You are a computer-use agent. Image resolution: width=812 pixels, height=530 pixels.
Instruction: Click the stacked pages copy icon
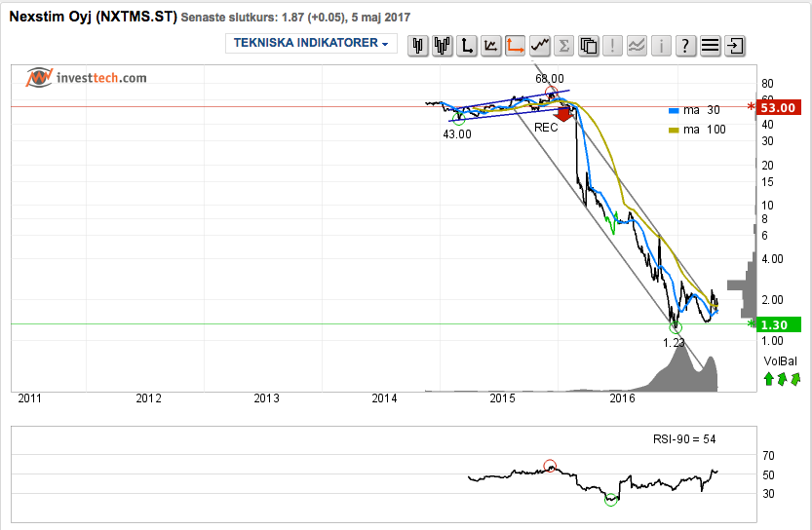[589, 46]
